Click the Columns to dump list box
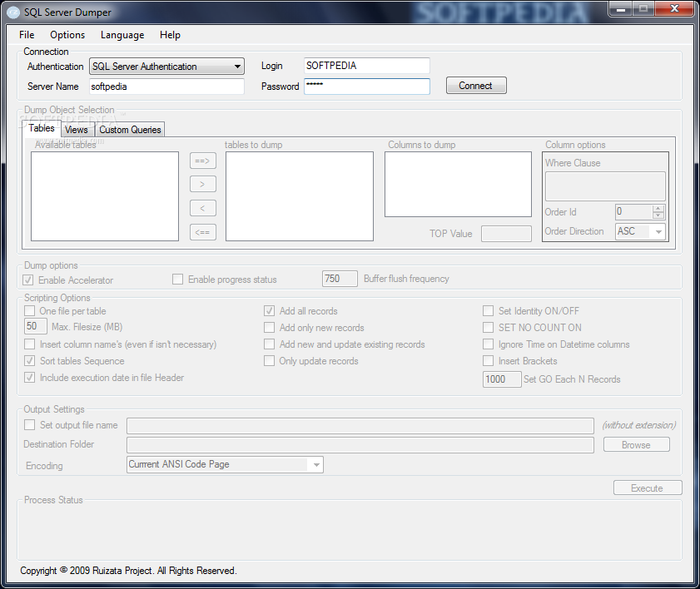The height and width of the screenshot is (589, 700). tap(458, 185)
